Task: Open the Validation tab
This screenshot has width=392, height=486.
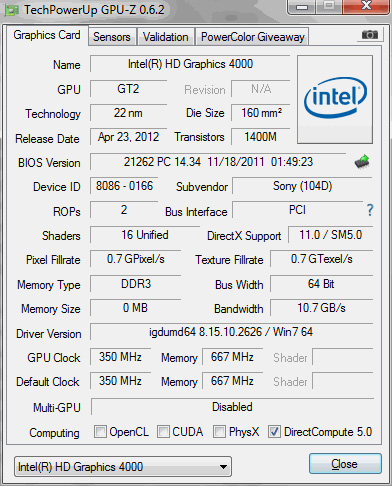Action: click(166, 37)
